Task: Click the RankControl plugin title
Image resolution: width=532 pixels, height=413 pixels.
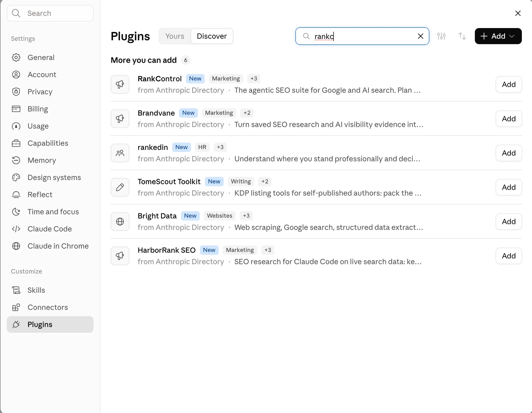Action: pos(159,79)
